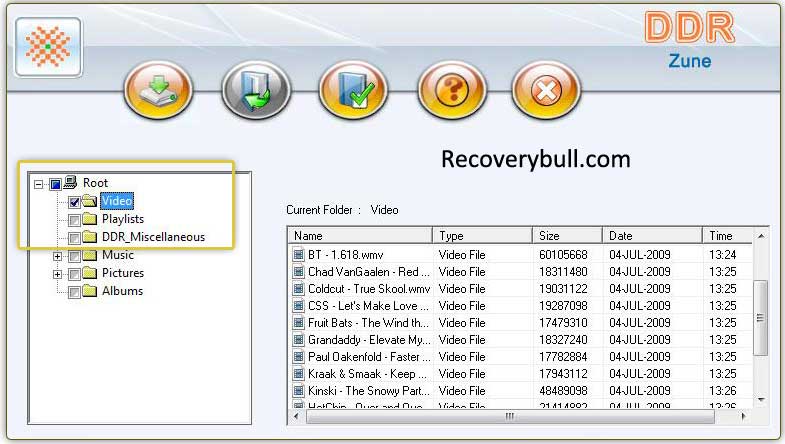Select the Music tree item label
This screenshot has width=785, height=444.
pyautogui.click(x=118, y=255)
